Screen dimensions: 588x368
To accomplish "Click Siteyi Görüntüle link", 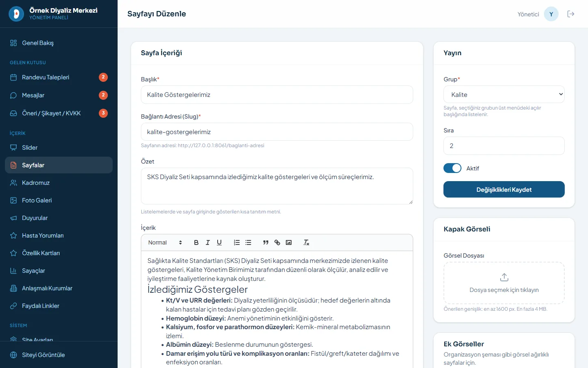I will (59, 355).
